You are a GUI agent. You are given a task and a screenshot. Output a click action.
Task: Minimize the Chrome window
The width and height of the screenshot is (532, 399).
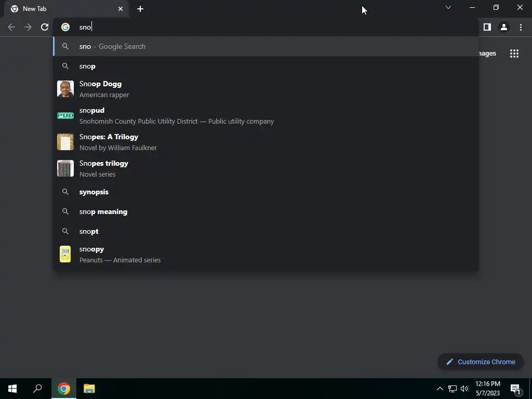[472, 7]
